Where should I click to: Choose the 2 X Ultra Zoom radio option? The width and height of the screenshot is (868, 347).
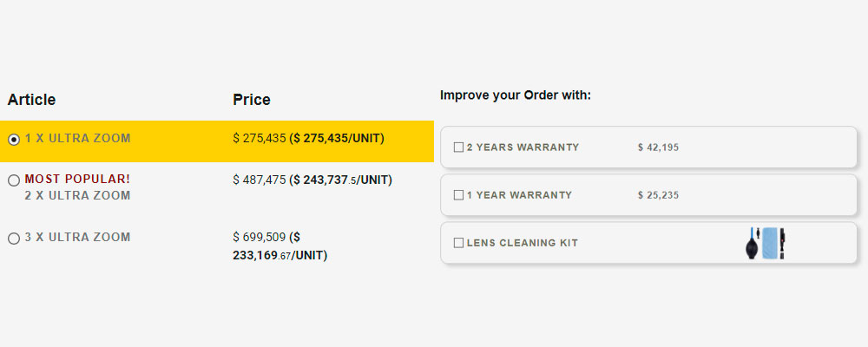(x=14, y=180)
